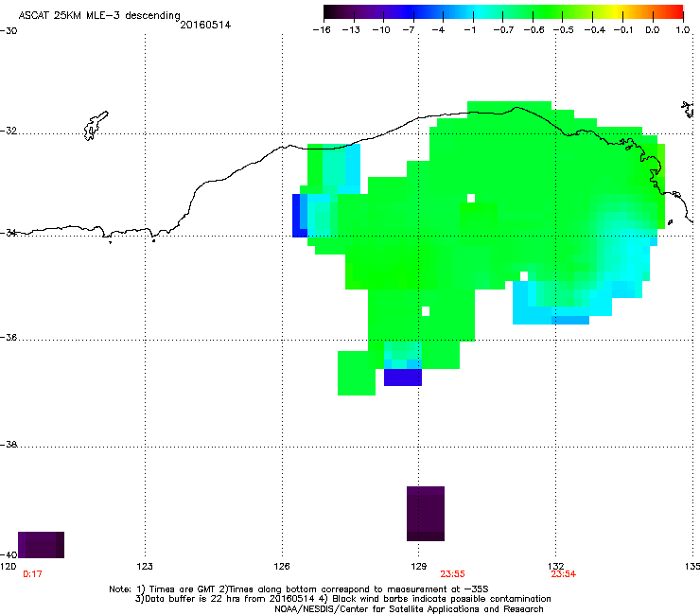Click the yellow section of the color bar
700x615 pixels.
(619, 11)
